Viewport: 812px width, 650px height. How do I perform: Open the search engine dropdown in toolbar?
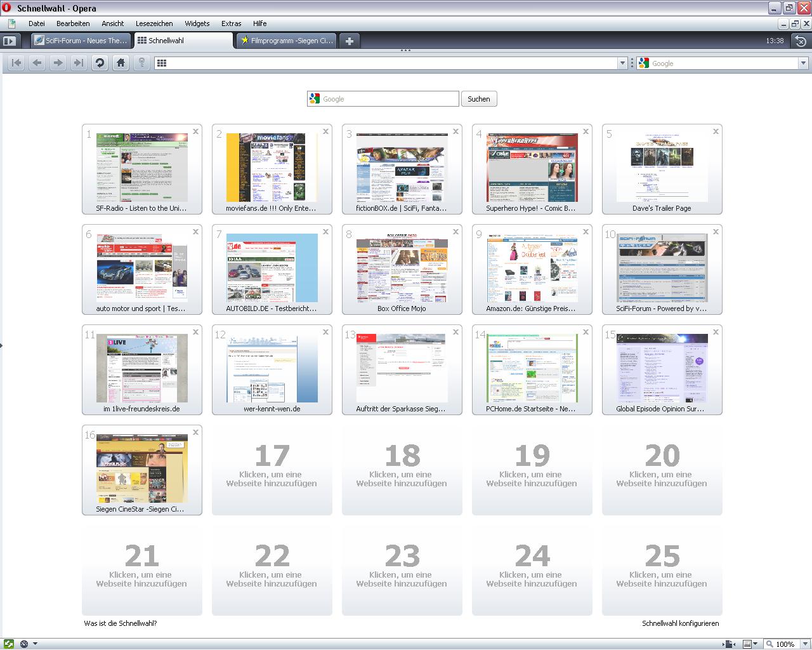802,63
